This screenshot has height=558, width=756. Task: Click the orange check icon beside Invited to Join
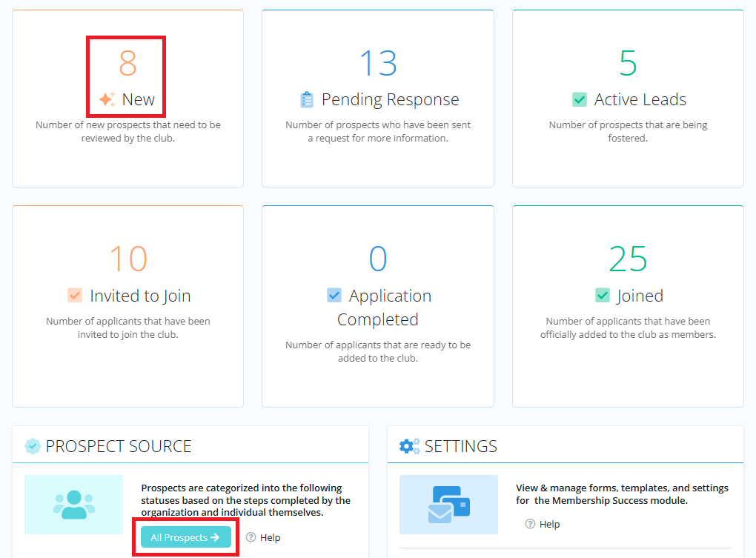[75, 296]
